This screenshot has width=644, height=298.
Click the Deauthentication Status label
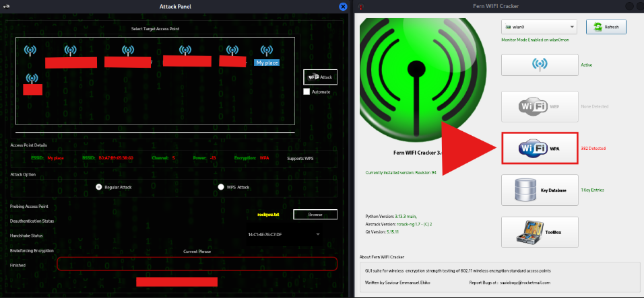[32, 221]
